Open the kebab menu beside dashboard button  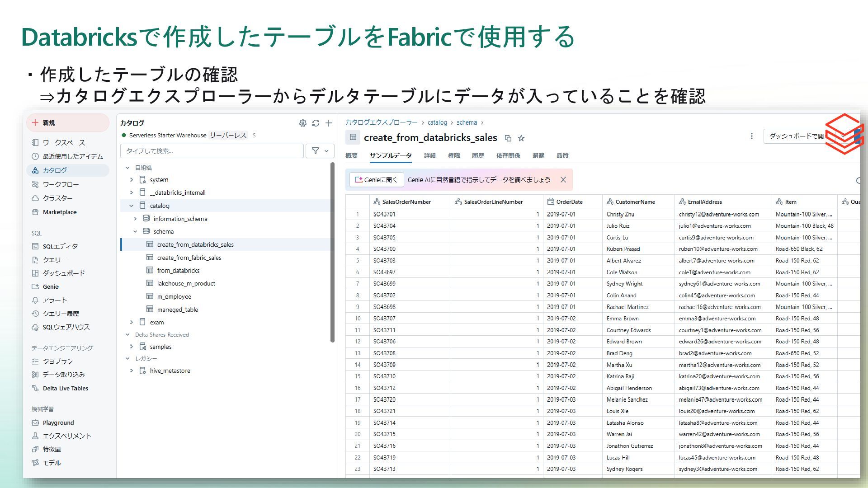tap(751, 136)
